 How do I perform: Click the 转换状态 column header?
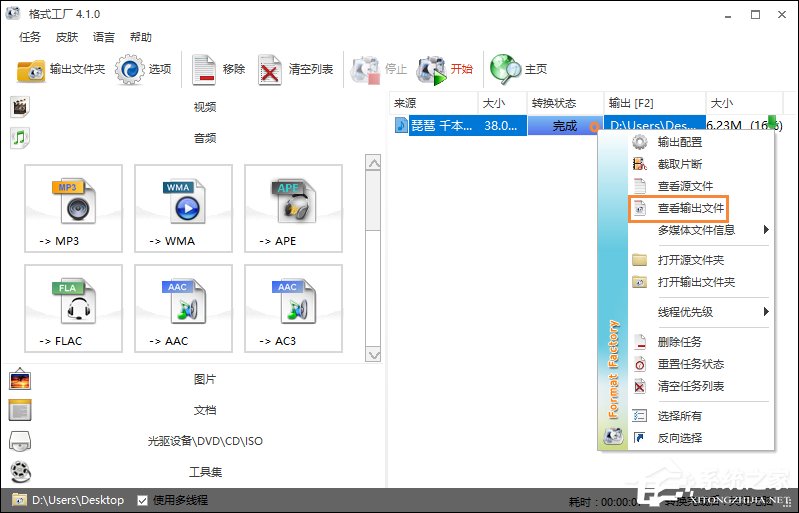565,103
